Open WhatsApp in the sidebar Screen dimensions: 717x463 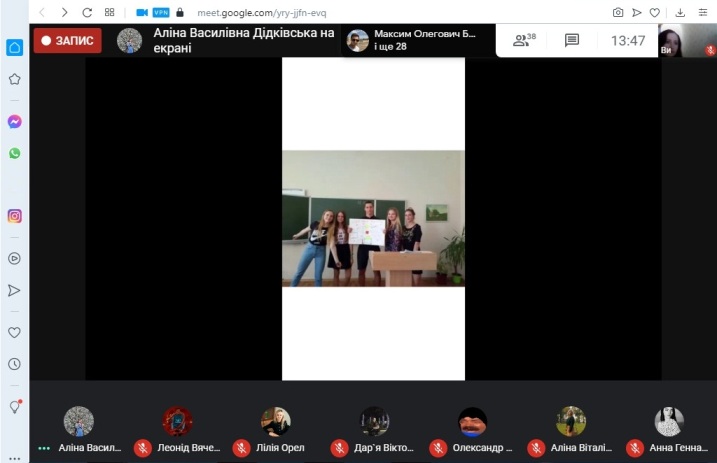pyautogui.click(x=15, y=153)
